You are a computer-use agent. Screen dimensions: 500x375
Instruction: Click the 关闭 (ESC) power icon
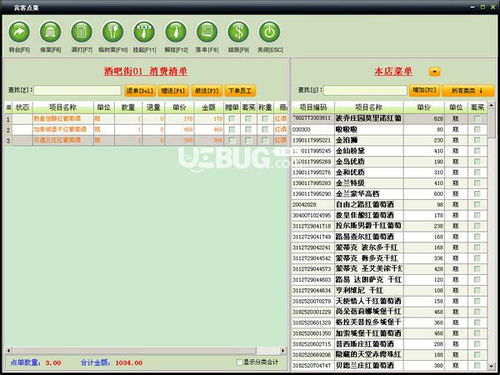pos(270,32)
